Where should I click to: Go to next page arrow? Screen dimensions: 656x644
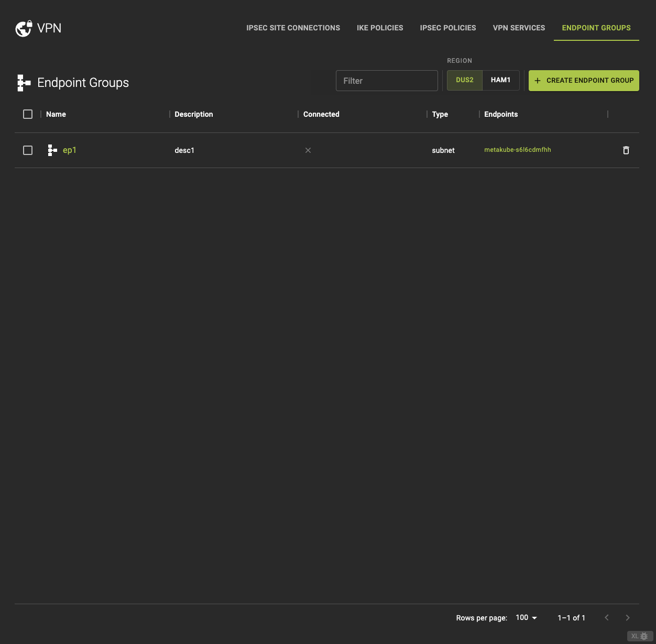tap(628, 618)
